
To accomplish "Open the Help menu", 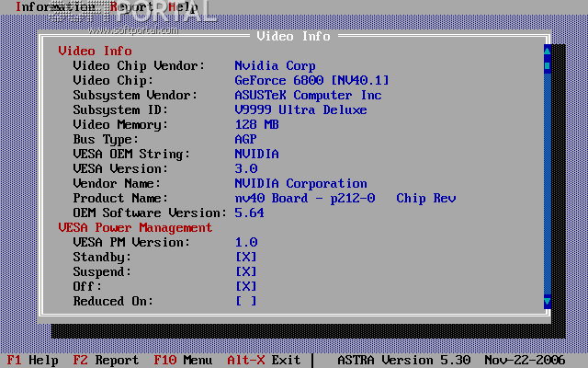I will pyautogui.click(x=184, y=6).
